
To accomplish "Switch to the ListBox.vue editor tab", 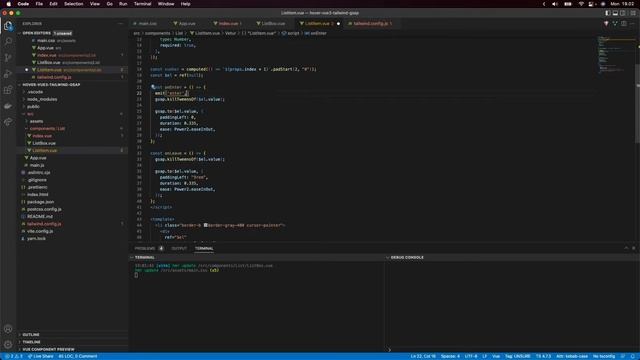I will 273,24.
